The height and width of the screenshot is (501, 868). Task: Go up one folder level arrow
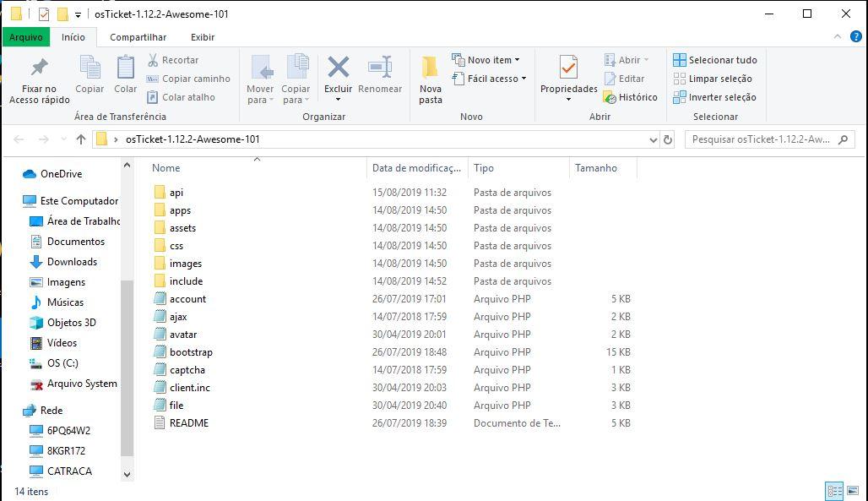[81, 139]
